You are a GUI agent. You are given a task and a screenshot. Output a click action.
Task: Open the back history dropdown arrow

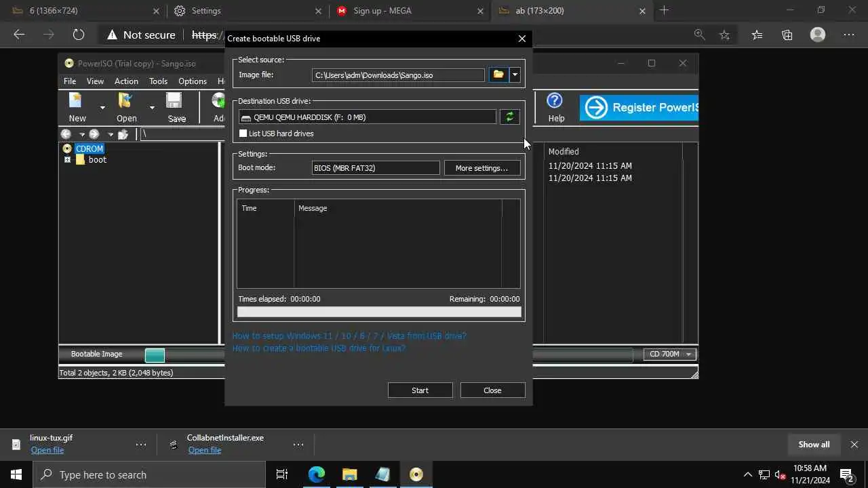[x=81, y=134]
